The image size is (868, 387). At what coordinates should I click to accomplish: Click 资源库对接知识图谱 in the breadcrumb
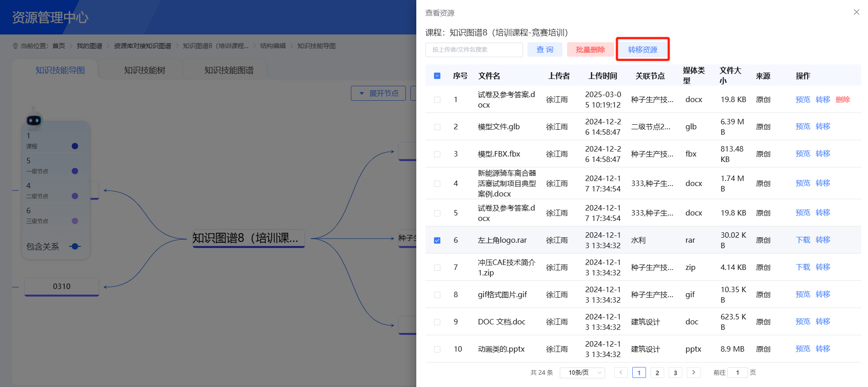tap(143, 46)
